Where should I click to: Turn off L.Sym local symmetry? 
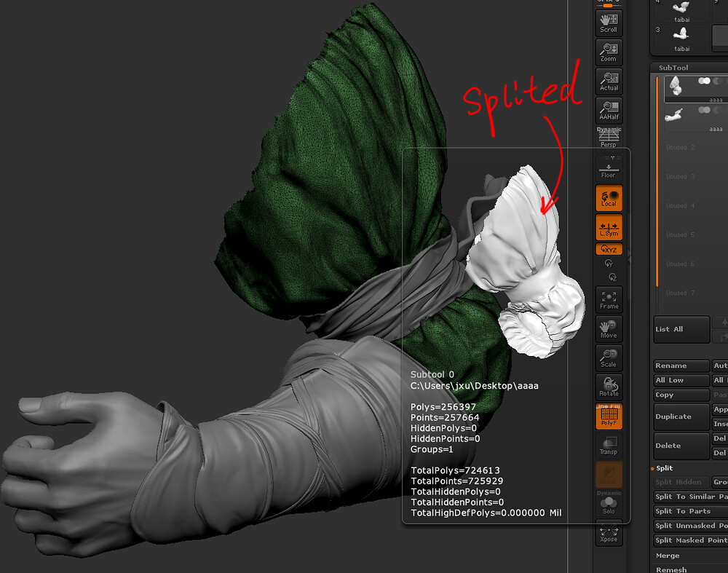point(609,227)
